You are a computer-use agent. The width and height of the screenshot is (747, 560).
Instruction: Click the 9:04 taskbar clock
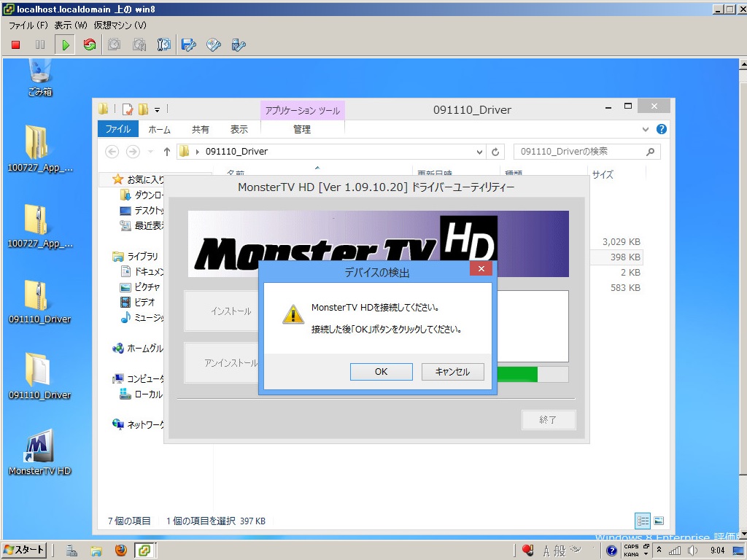tap(717, 551)
